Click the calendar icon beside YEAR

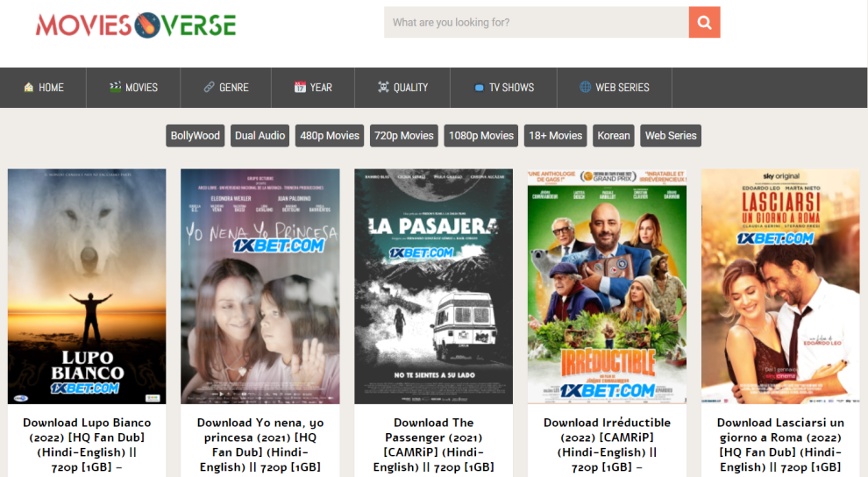coord(300,87)
